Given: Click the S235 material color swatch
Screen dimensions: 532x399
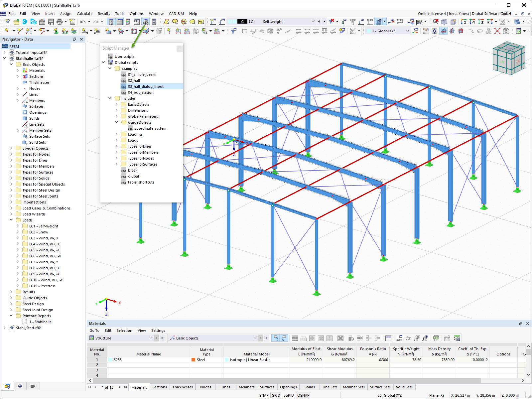Looking at the screenshot, I should point(110,360).
